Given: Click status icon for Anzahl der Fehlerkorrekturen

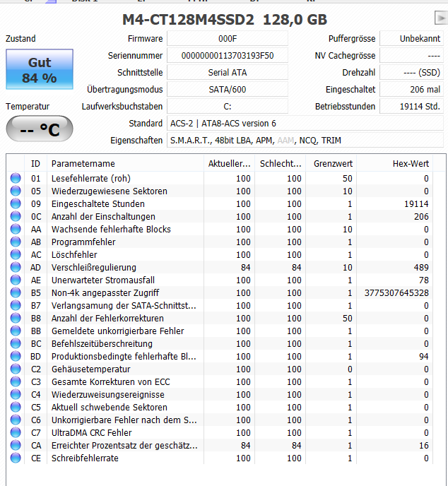Looking at the screenshot, I should click(16, 318).
